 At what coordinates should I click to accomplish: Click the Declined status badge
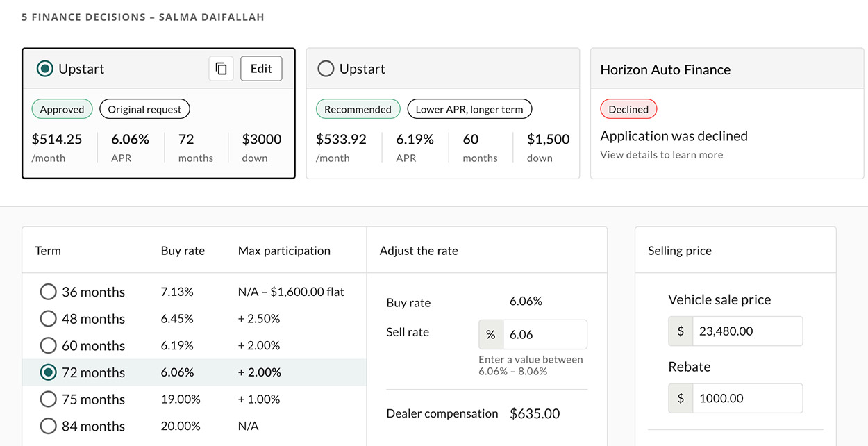pyautogui.click(x=628, y=109)
